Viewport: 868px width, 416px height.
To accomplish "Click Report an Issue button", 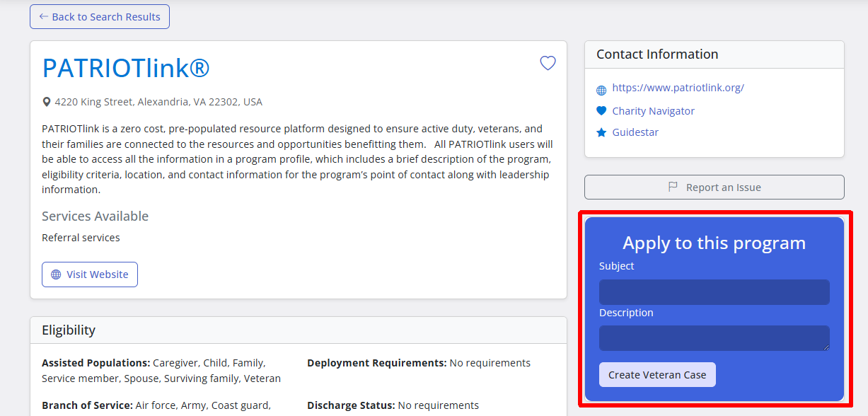I will 714,187.
